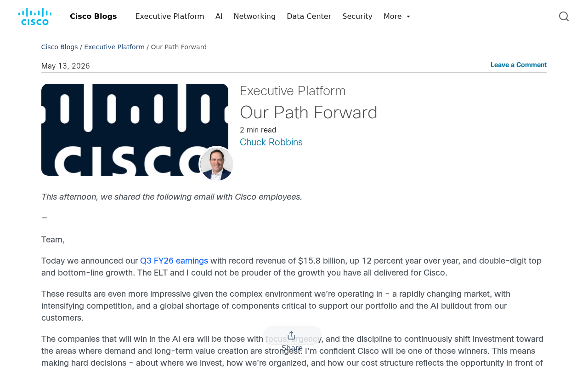Click the Cisco Blogs header title
The height and width of the screenshot is (368, 588).
[x=93, y=17]
